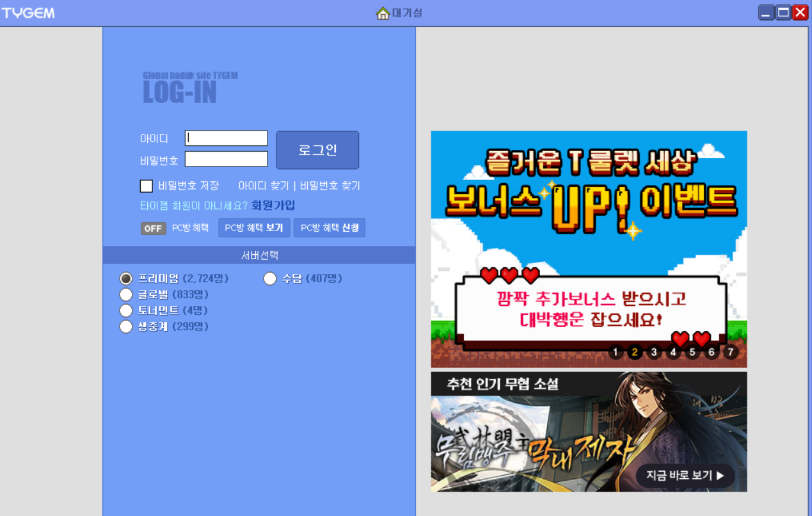Go to banner slide 3
Screen dimensions: 812x516
point(654,352)
